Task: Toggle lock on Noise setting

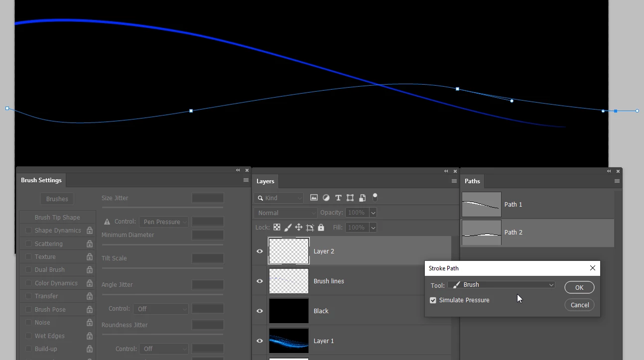Action: (x=90, y=323)
